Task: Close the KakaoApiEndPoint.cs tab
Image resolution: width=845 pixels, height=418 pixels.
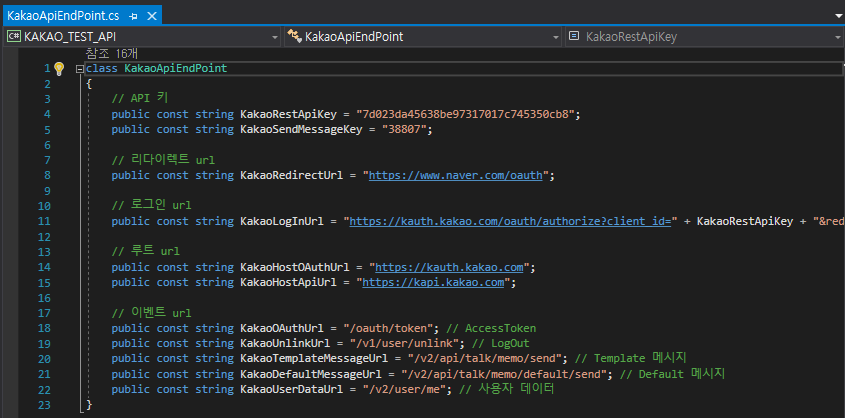Action: pyautogui.click(x=151, y=16)
